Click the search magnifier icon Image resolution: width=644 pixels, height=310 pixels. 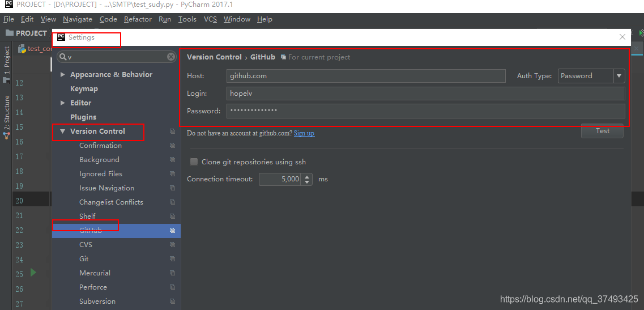coord(63,57)
